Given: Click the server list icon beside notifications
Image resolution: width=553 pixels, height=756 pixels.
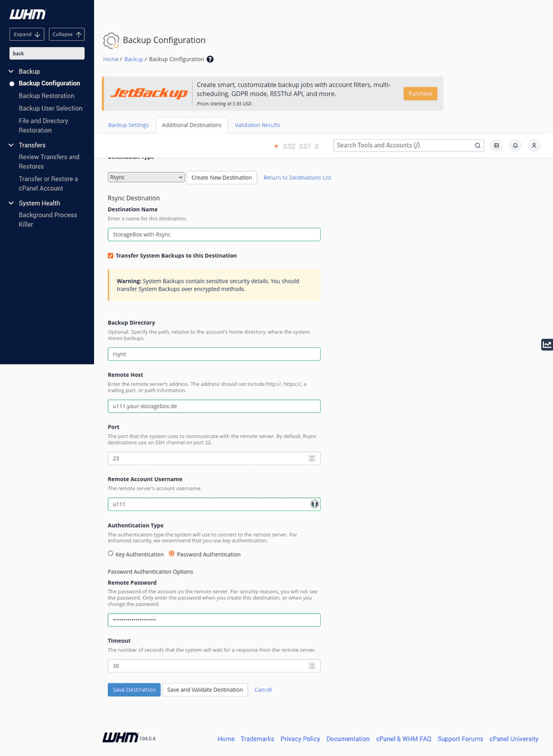Looking at the screenshot, I should (496, 145).
